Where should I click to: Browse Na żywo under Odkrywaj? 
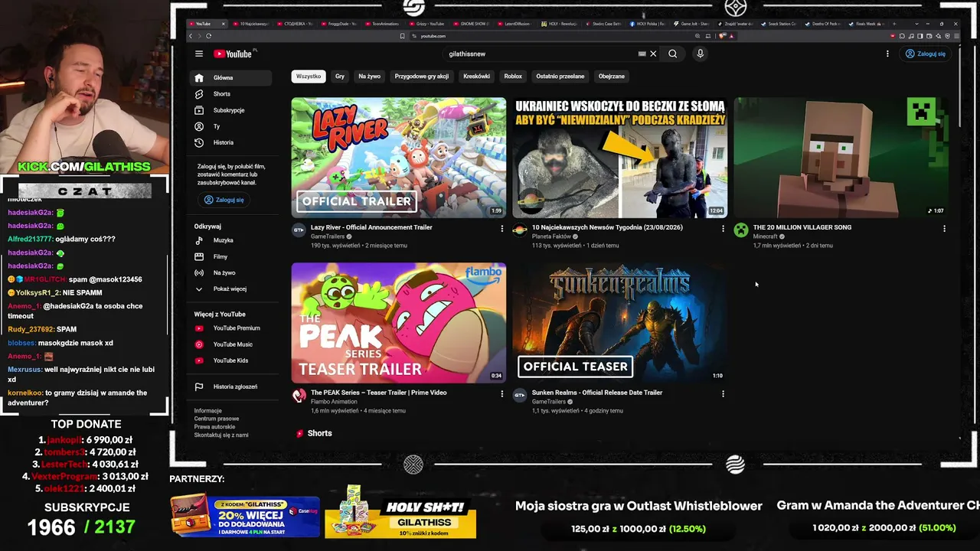click(230, 272)
